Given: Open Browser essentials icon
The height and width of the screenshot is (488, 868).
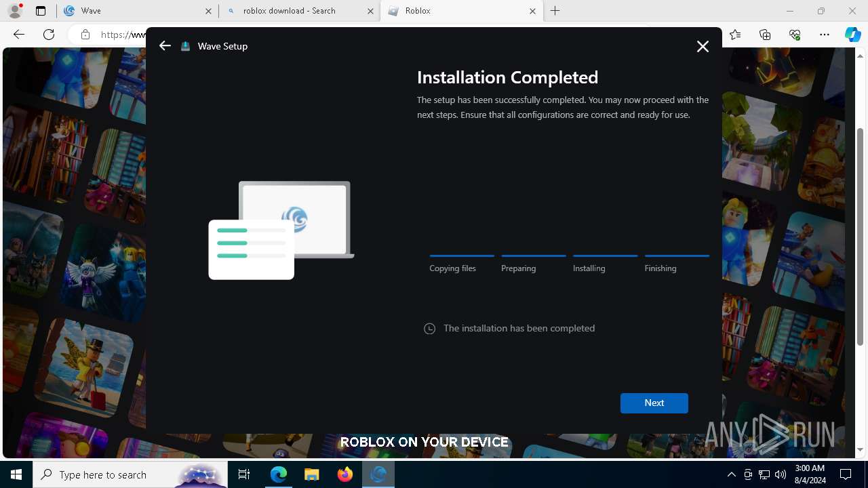Looking at the screenshot, I should pos(795,35).
